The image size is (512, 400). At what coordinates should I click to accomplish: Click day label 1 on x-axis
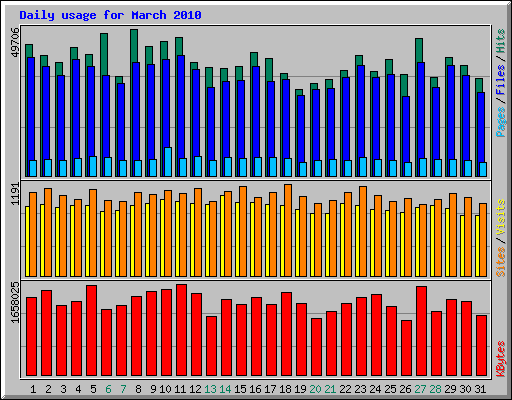[x=33, y=389]
